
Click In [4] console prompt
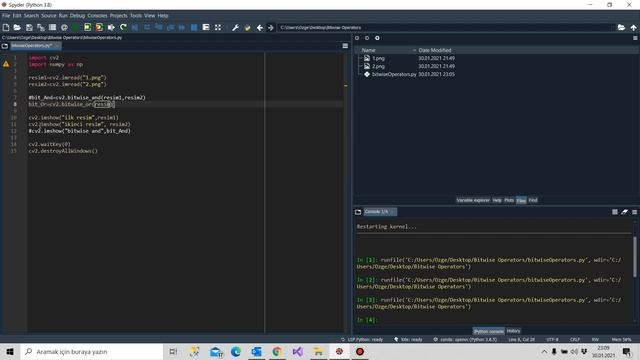(x=367, y=320)
